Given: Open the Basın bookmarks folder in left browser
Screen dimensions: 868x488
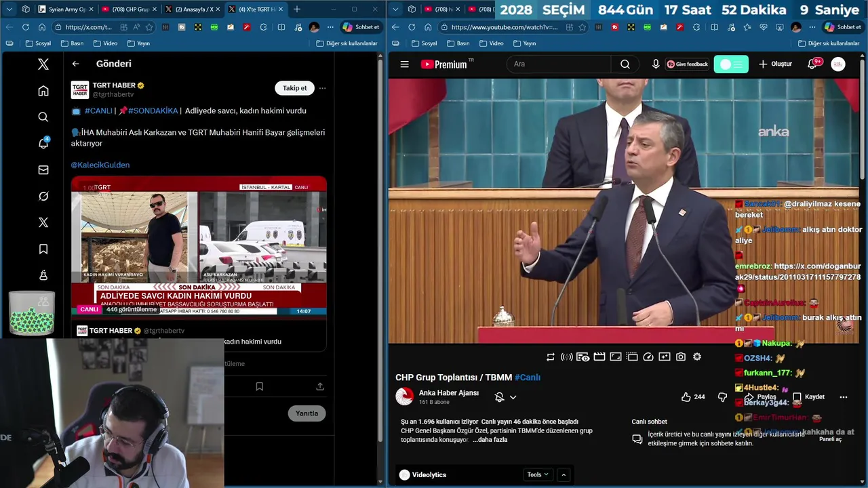Looking at the screenshot, I should click(x=72, y=43).
